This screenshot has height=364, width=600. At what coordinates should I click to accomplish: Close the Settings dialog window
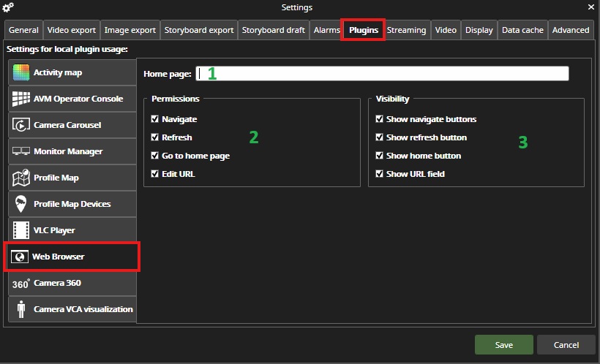(590, 7)
